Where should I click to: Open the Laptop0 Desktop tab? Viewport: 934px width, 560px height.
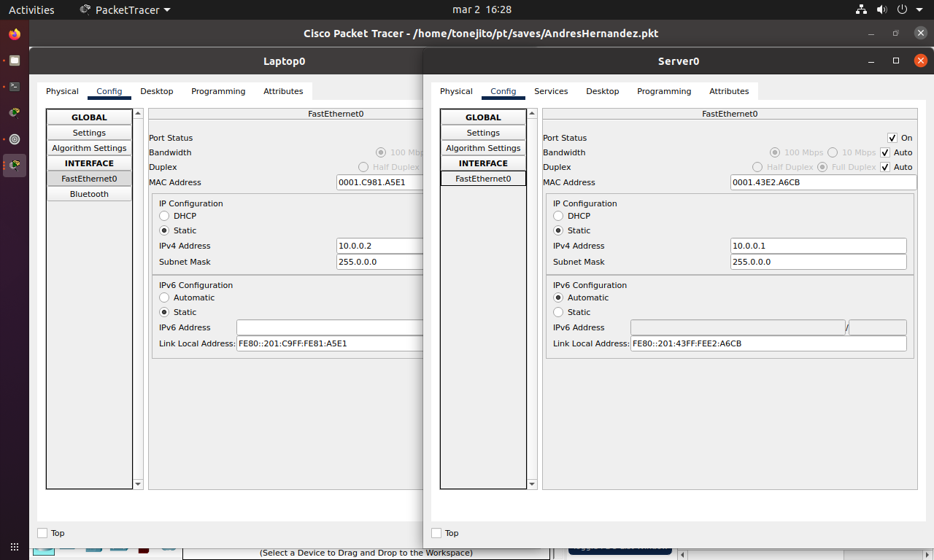(157, 91)
